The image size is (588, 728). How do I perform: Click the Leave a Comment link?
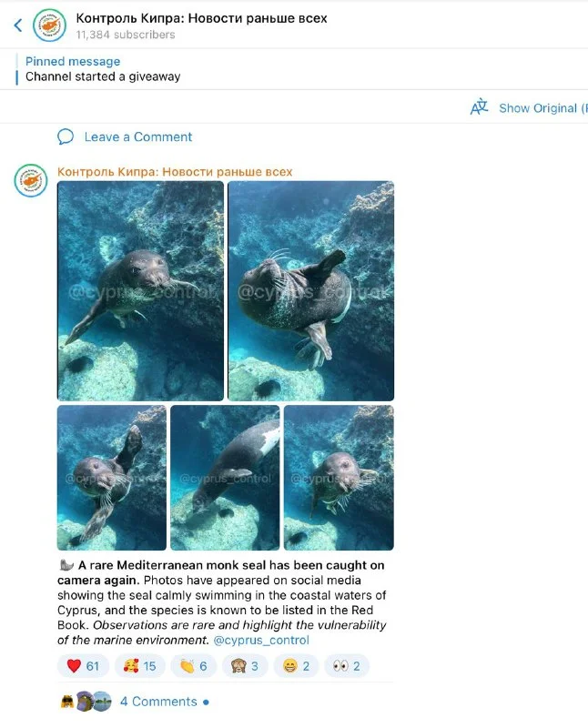coord(138,137)
